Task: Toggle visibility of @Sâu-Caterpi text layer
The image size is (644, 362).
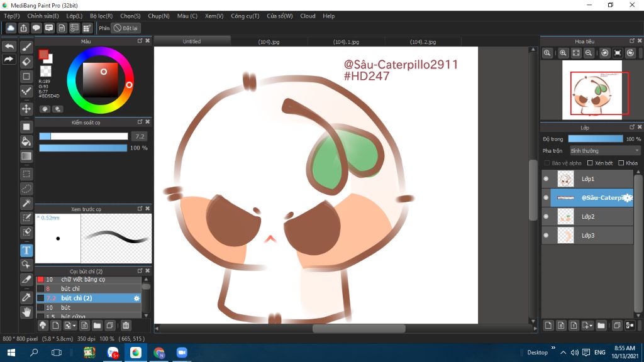Action: coord(546,197)
